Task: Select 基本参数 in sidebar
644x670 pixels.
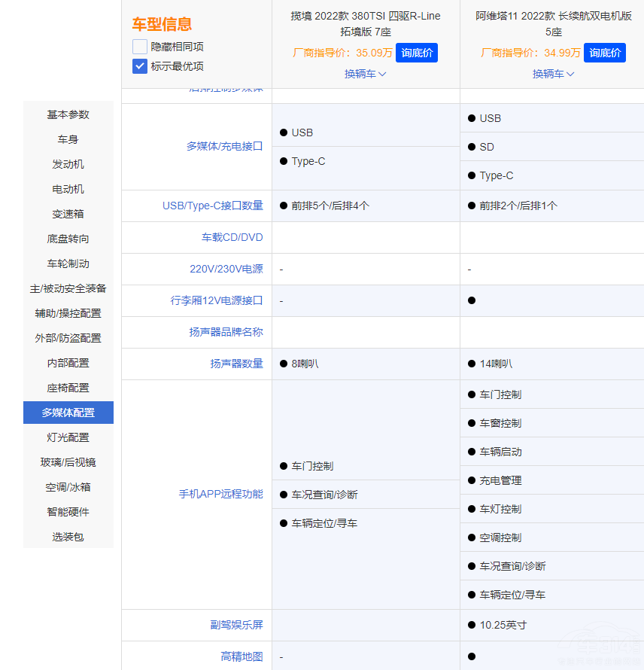Action: (x=68, y=114)
